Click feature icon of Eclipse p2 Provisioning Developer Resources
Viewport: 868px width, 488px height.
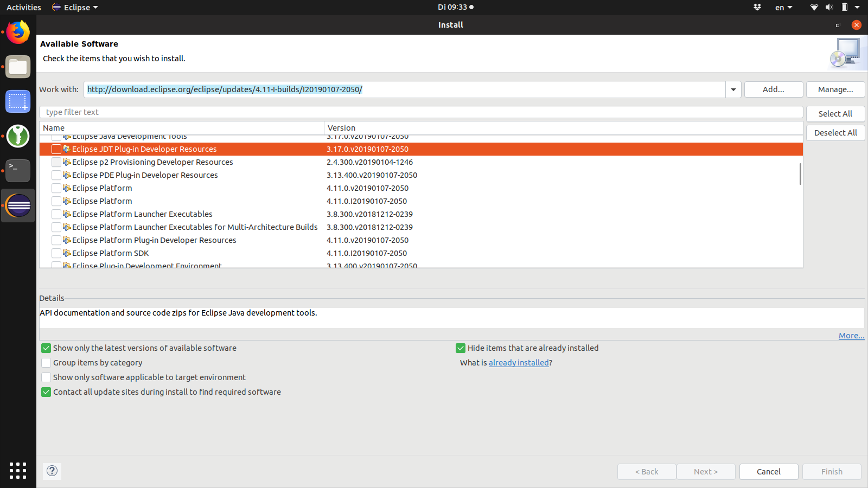click(67, 162)
